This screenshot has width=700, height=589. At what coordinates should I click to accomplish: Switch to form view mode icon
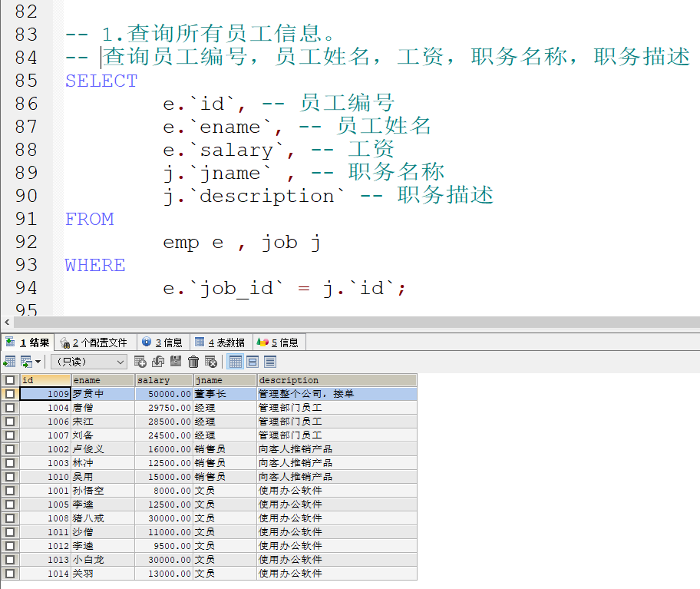[253, 362]
